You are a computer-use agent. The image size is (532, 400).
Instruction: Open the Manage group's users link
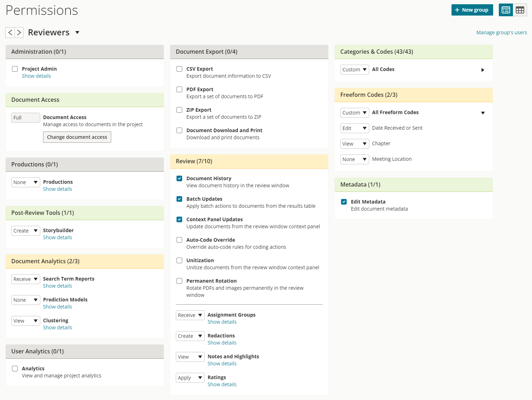coord(501,32)
